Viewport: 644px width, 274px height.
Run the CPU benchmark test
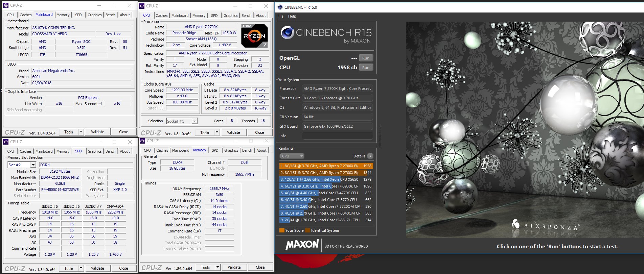[x=366, y=68]
